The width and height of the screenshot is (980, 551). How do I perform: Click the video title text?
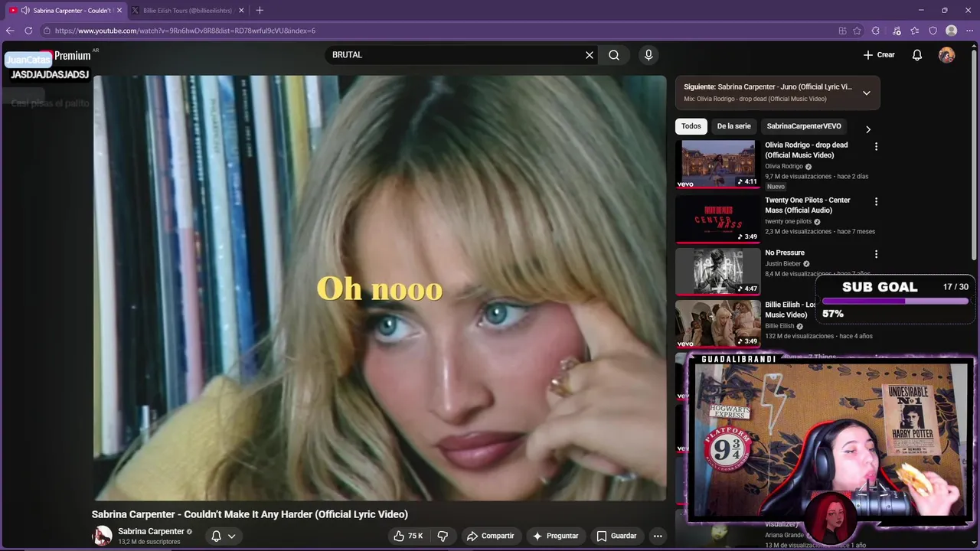pos(250,514)
